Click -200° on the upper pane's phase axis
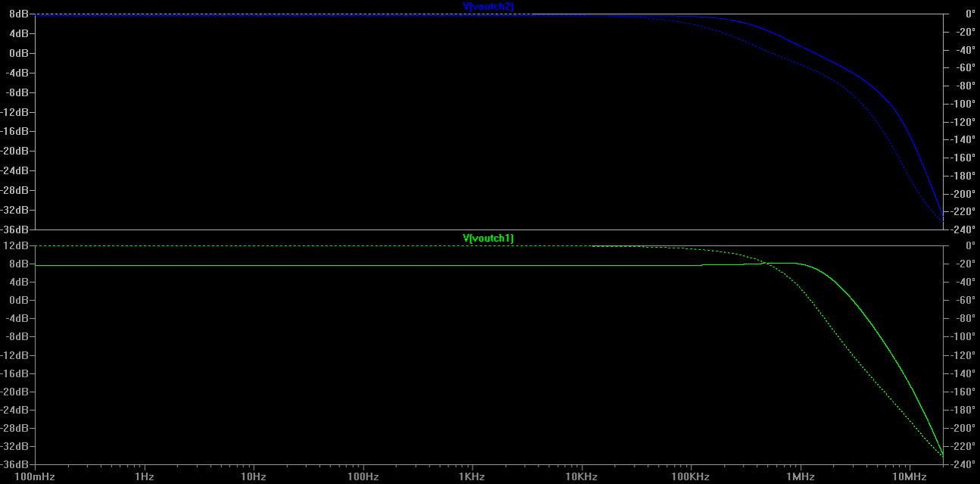Screen dimensions: 980x484 pyautogui.click(x=963, y=194)
